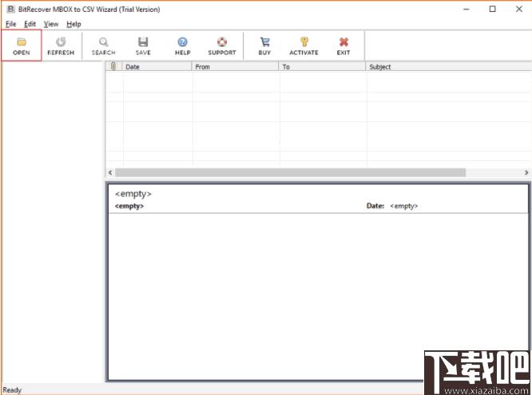This screenshot has height=395, width=532.
Task: Sort messages by To column header
Action: tap(322, 66)
